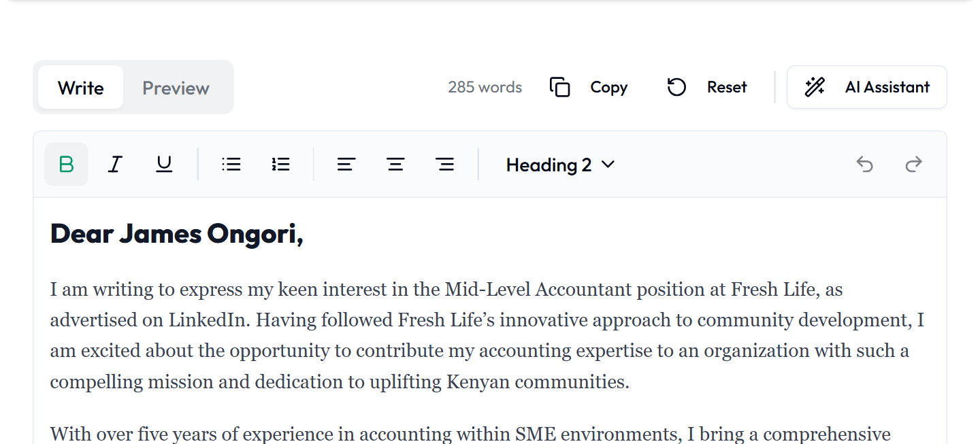Click the magic wand AI icon

point(815,87)
